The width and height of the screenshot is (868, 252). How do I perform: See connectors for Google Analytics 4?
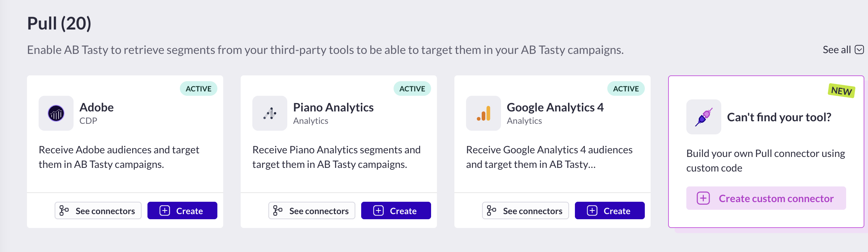click(x=525, y=211)
